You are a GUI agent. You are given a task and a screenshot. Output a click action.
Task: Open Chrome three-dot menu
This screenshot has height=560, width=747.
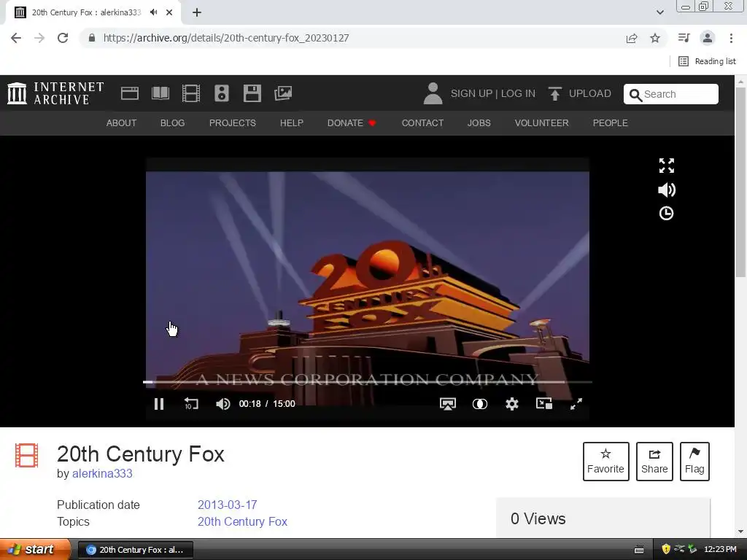pyautogui.click(x=731, y=38)
